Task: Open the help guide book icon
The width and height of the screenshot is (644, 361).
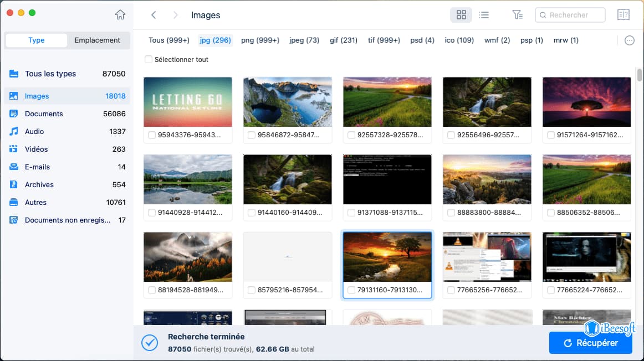Action: pos(623,15)
